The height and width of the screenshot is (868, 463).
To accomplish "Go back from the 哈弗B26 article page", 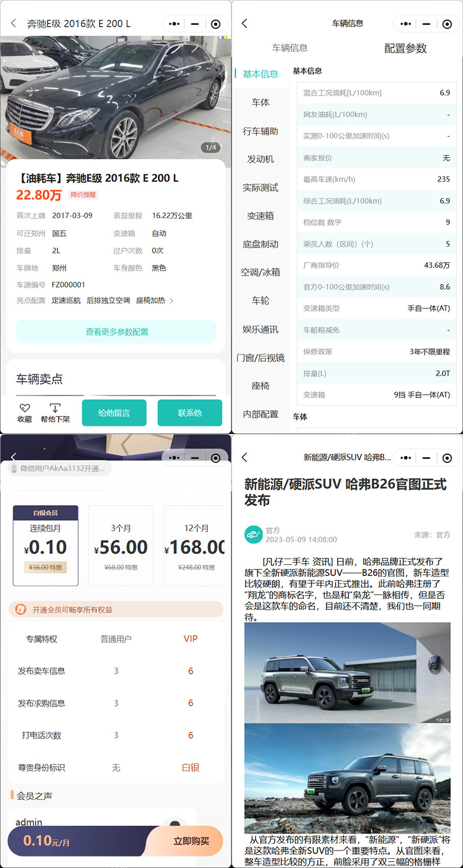I will tap(244, 458).
